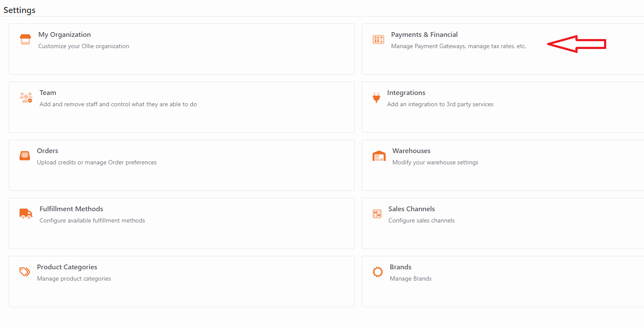This screenshot has width=644, height=327.
Task: Open the Integrations title
Action: pyautogui.click(x=406, y=93)
